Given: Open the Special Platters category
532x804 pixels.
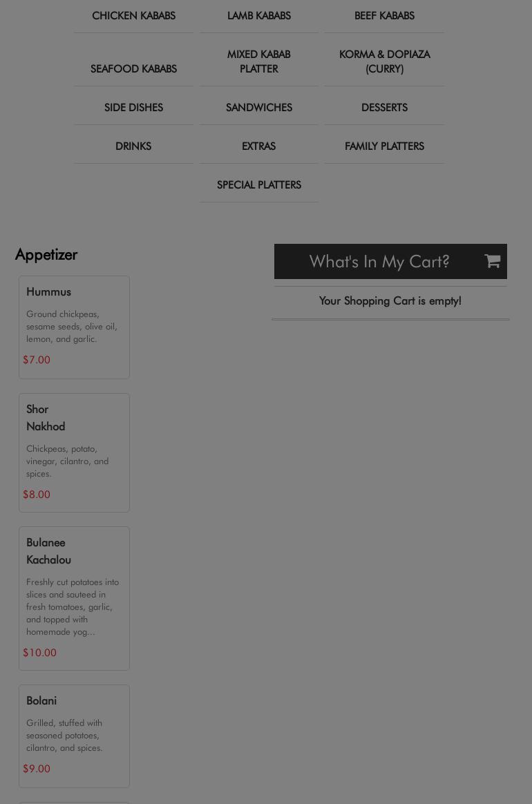Looking at the screenshot, I should point(258,185).
